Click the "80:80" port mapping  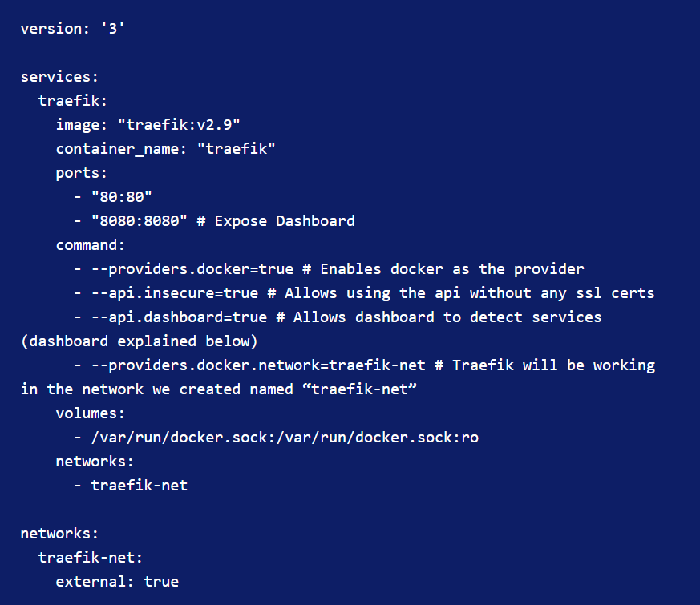121,197
